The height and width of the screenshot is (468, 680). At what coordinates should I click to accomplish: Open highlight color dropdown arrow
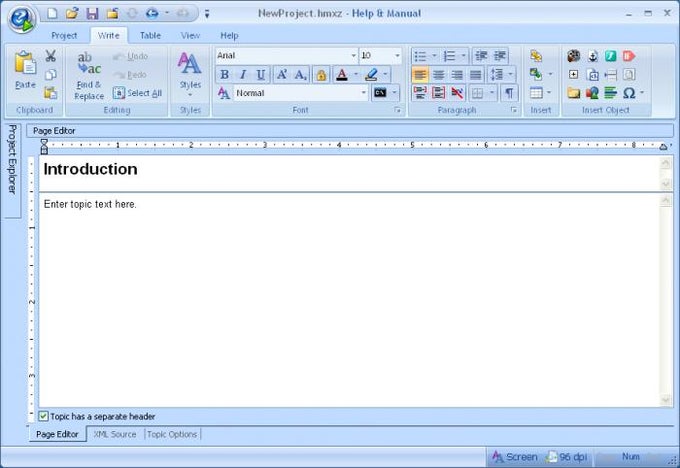[385, 75]
